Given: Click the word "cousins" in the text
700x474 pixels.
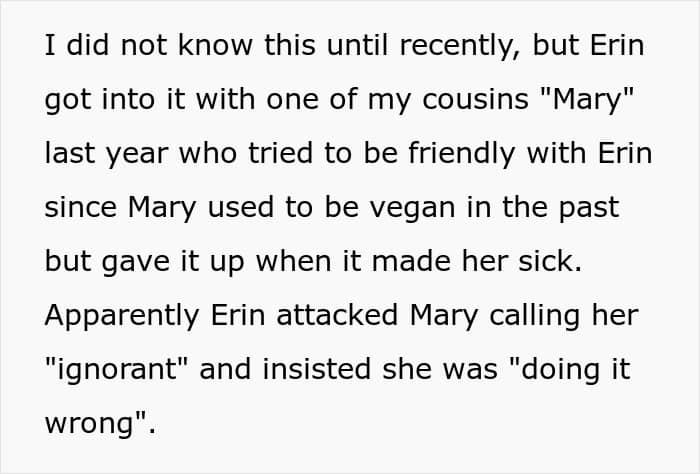Looking at the screenshot, I should pyautogui.click(x=475, y=99).
